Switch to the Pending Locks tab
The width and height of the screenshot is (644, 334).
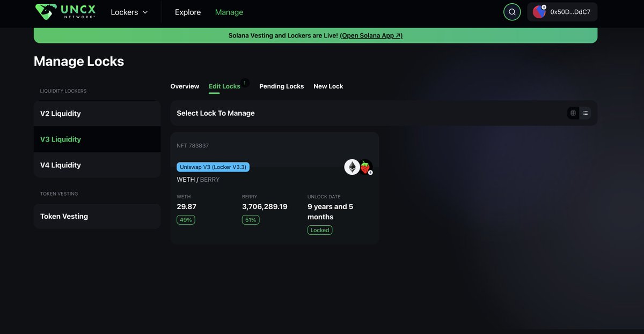(x=281, y=86)
